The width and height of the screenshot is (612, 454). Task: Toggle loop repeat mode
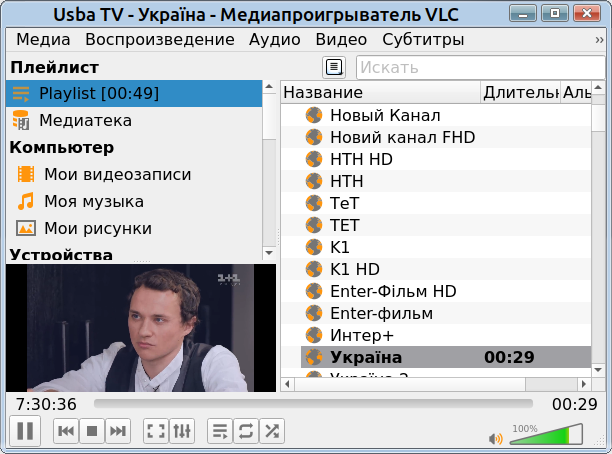[246, 431]
